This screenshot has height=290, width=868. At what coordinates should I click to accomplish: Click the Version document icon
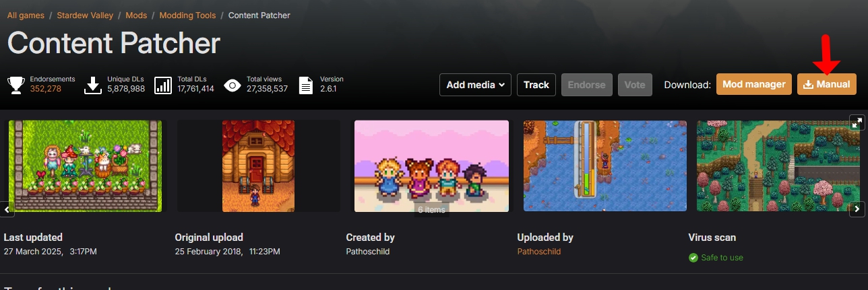(306, 85)
